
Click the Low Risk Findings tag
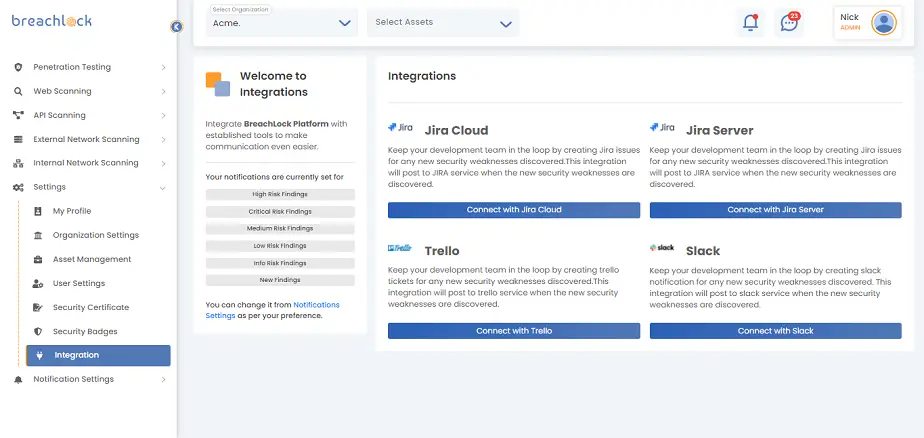(280, 246)
